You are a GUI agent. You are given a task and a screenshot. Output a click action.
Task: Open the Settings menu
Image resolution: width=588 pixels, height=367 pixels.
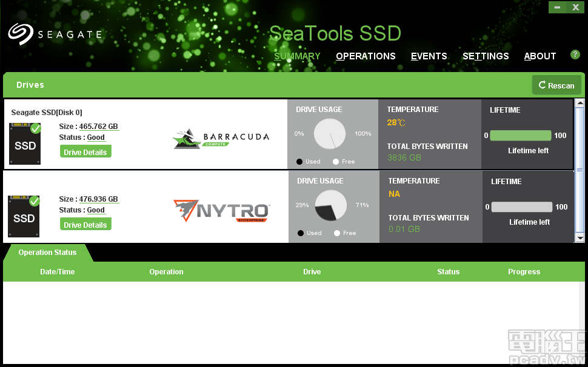(485, 56)
